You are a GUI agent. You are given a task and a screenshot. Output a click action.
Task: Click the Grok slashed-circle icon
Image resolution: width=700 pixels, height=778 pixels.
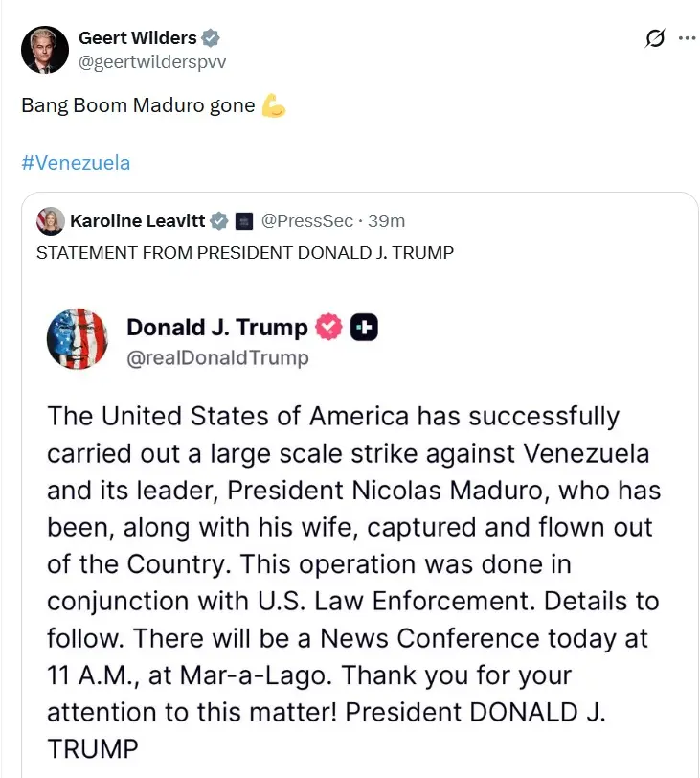(655, 38)
